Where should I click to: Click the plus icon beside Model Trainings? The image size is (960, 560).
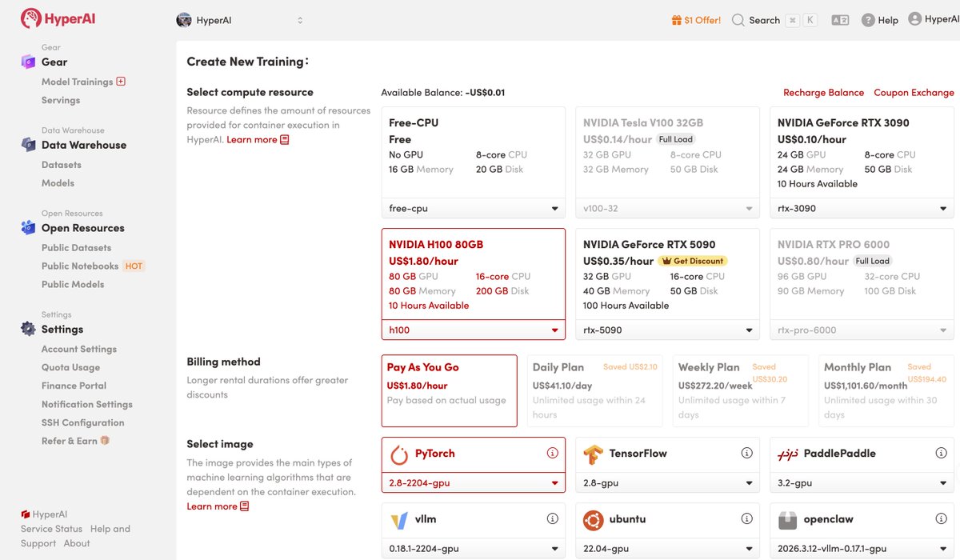click(x=121, y=82)
